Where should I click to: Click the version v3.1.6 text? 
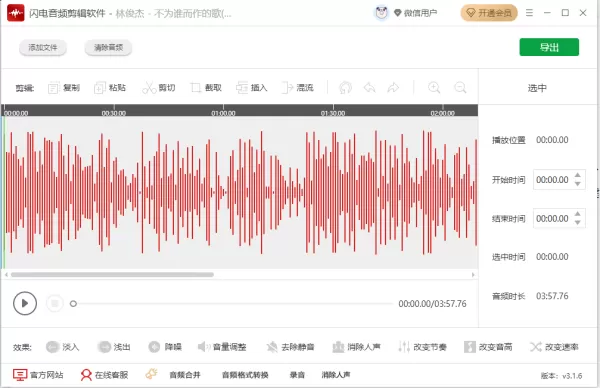click(x=561, y=376)
